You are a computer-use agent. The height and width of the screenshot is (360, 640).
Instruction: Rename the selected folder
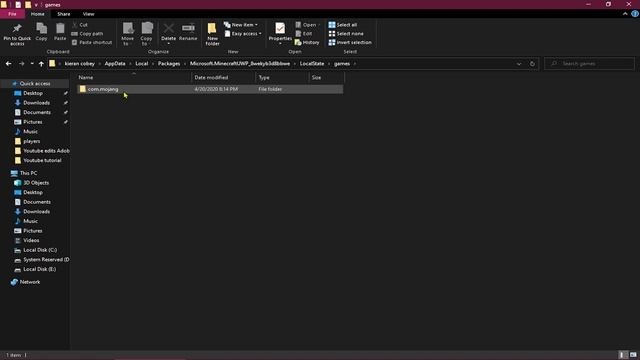coord(188,32)
